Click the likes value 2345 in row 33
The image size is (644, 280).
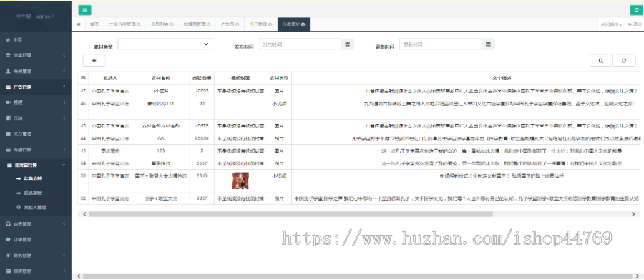click(202, 175)
